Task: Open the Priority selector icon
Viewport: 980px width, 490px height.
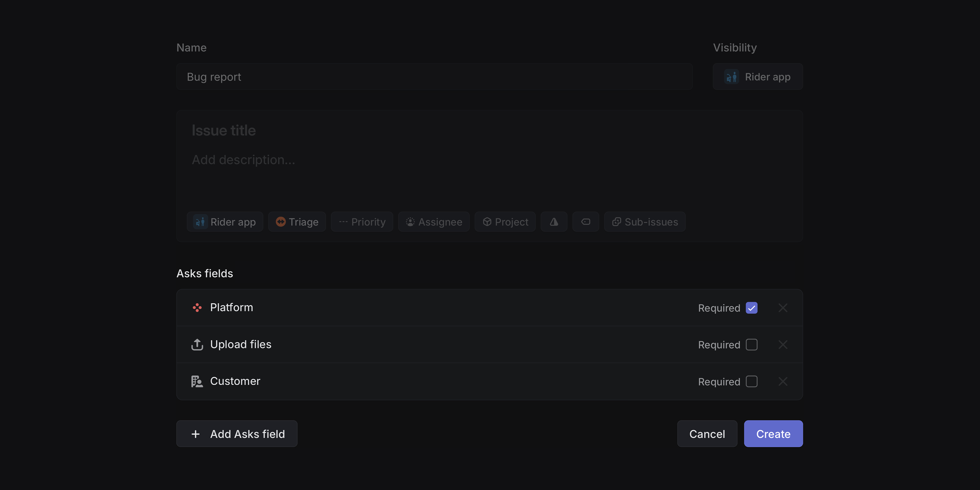Action: pos(344,222)
